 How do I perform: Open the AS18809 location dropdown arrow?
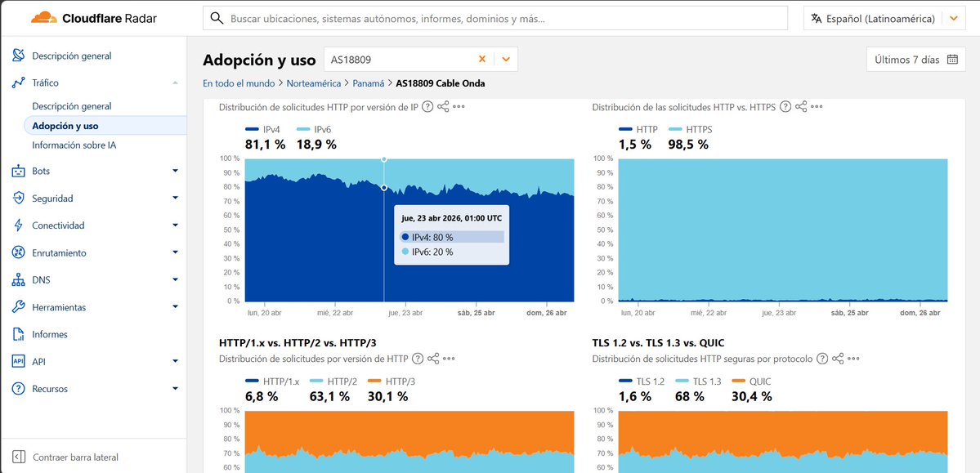(506, 60)
